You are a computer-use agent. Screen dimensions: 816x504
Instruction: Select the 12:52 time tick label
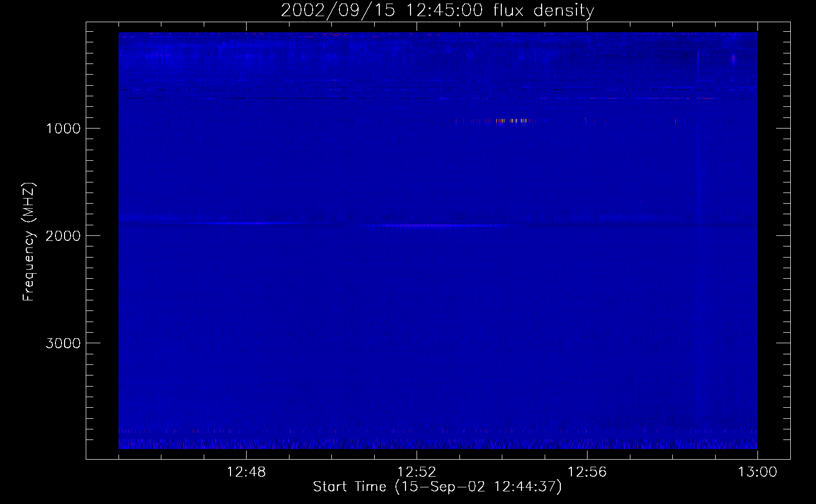[x=417, y=472]
